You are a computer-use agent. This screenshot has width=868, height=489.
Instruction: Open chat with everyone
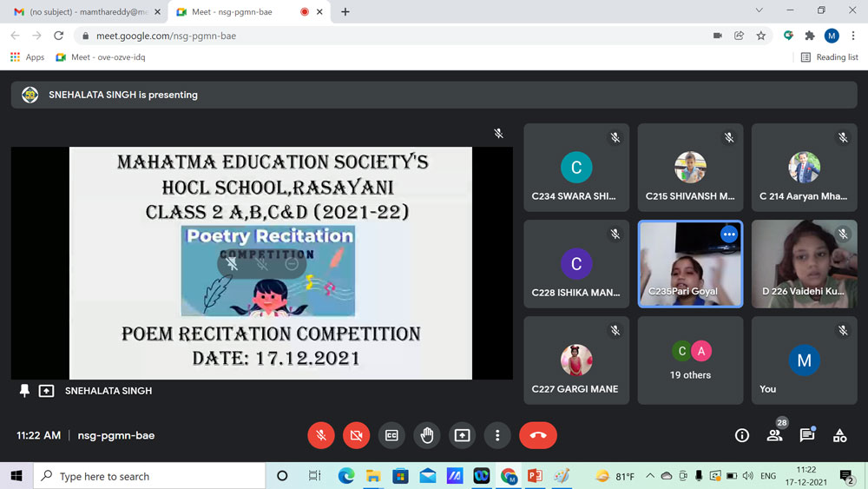(x=806, y=435)
